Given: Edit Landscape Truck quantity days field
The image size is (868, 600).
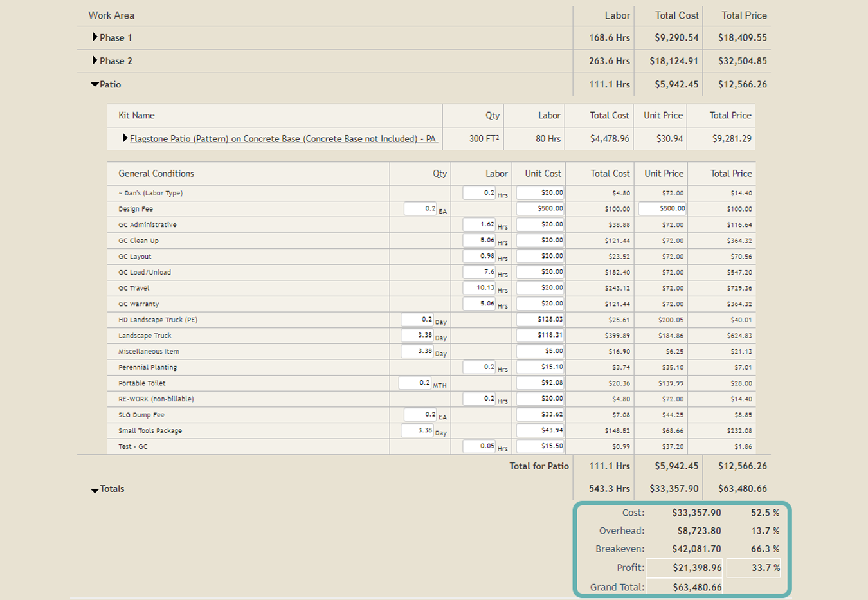Looking at the screenshot, I should (417, 335).
